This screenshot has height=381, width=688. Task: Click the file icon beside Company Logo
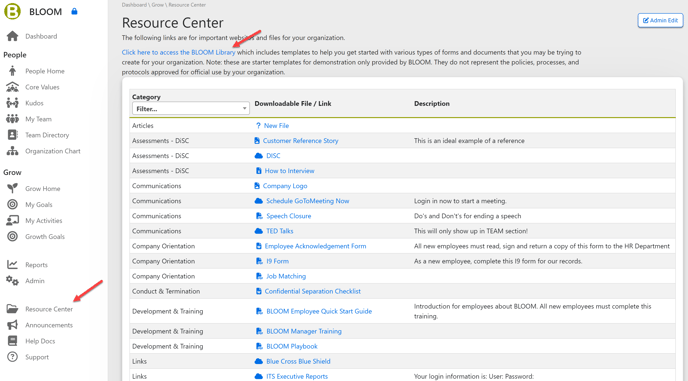257,186
